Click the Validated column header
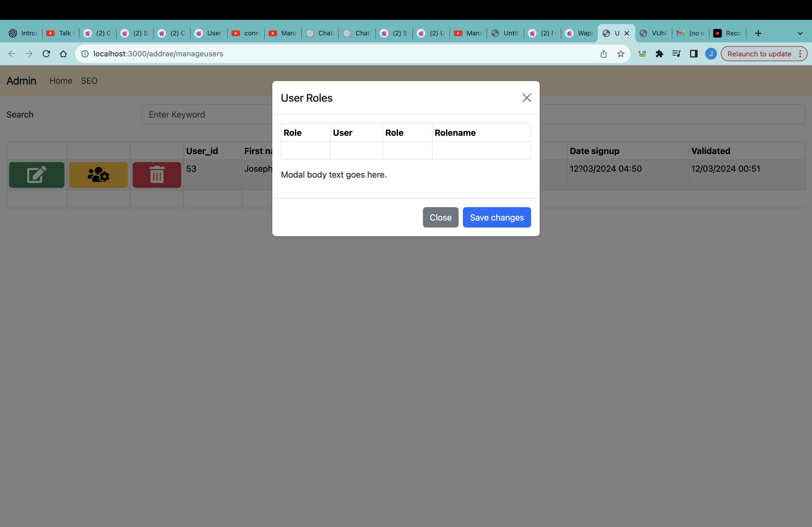Image resolution: width=812 pixels, height=527 pixels. [x=747, y=151]
